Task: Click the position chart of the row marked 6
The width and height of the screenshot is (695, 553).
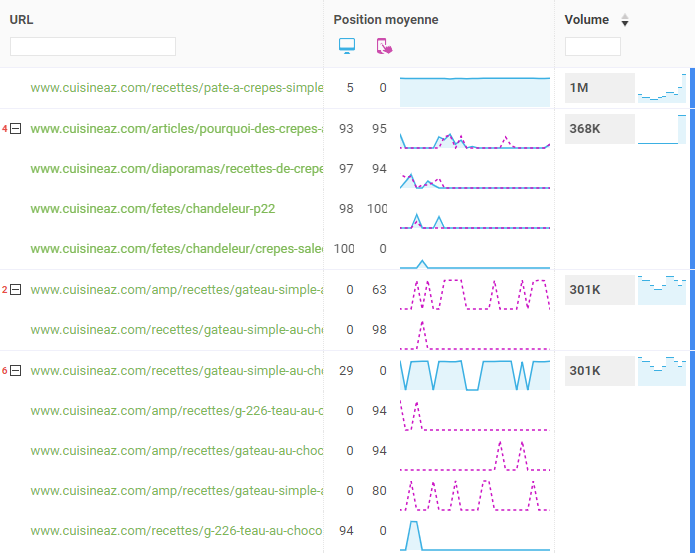Action: pyautogui.click(x=475, y=375)
